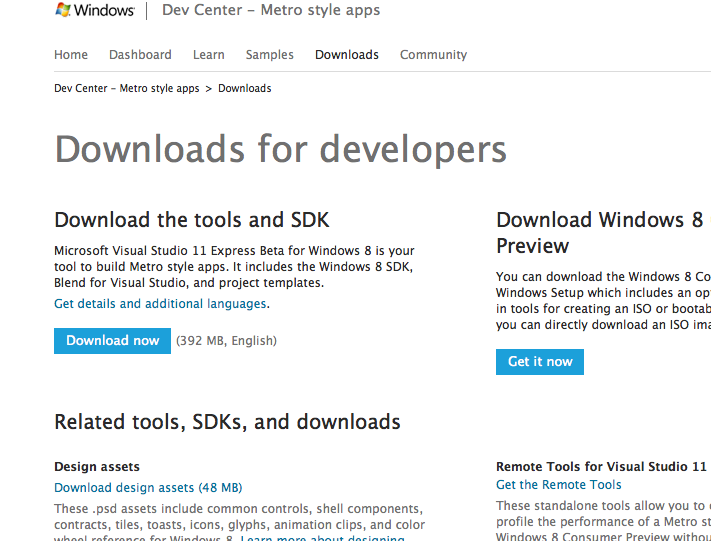Open the Dashboard navigation item
This screenshot has height=541, width=711.
click(140, 55)
